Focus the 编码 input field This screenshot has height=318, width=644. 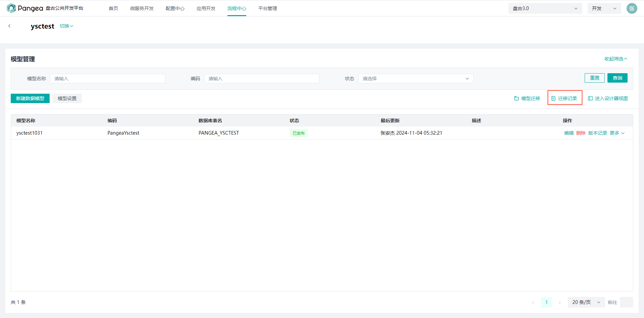click(262, 79)
